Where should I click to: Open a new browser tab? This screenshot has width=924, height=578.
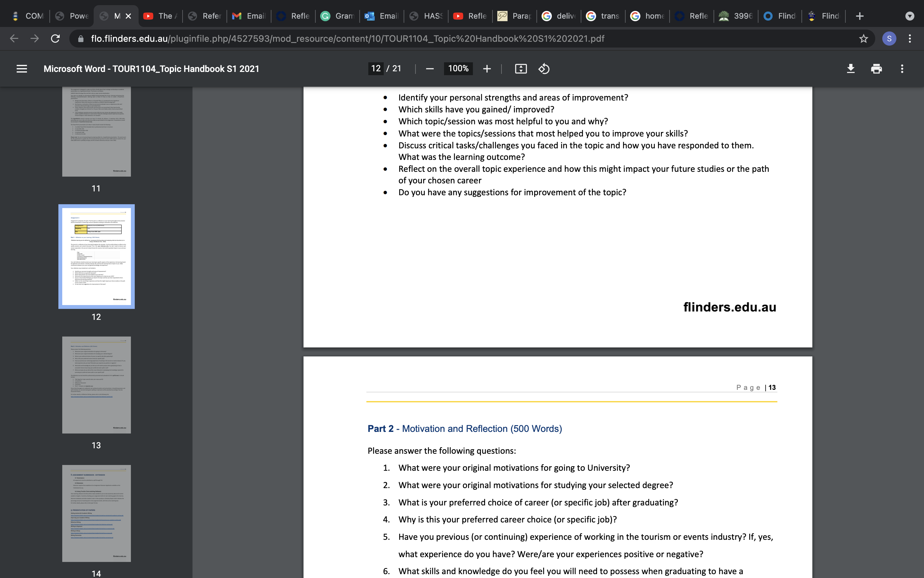pyautogui.click(x=860, y=16)
